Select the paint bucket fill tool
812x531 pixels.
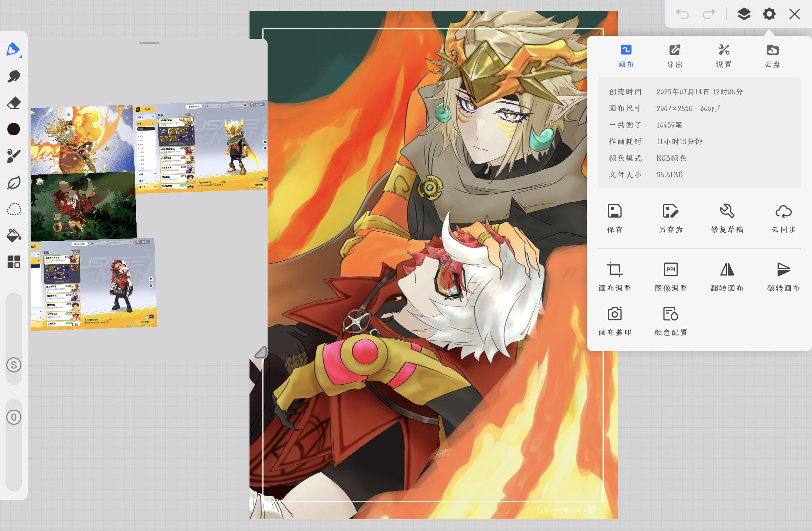point(14,235)
